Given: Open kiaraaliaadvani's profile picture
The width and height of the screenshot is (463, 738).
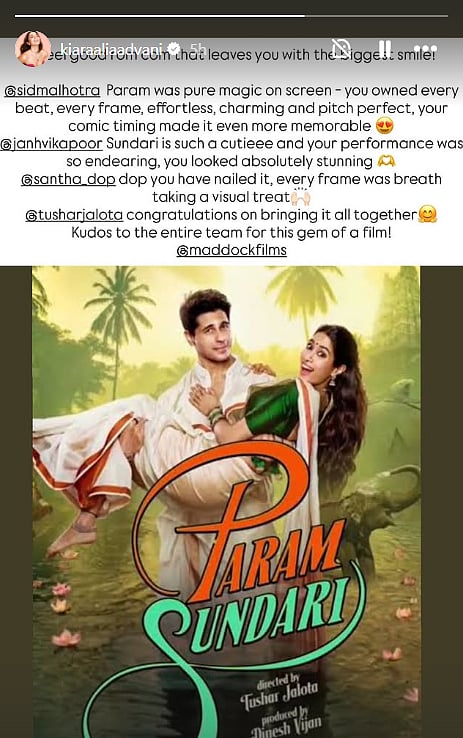Looking at the screenshot, I should click(32, 49).
